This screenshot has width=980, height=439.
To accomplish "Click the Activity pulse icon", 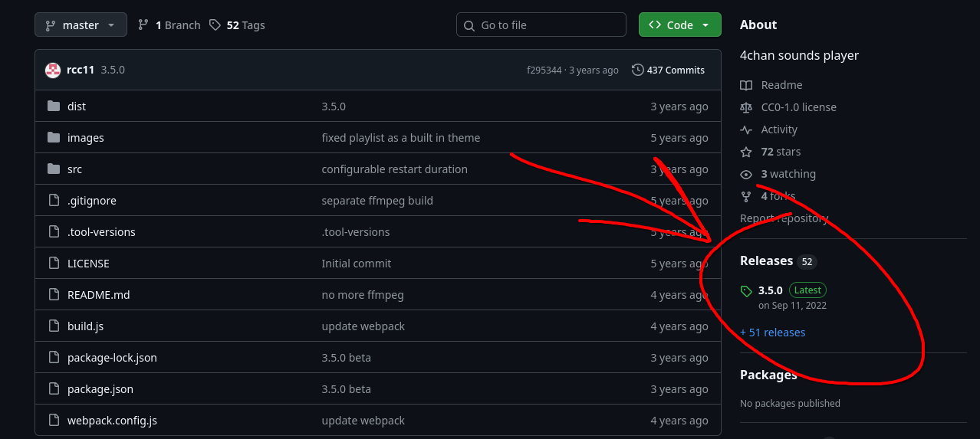I will [x=746, y=129].
